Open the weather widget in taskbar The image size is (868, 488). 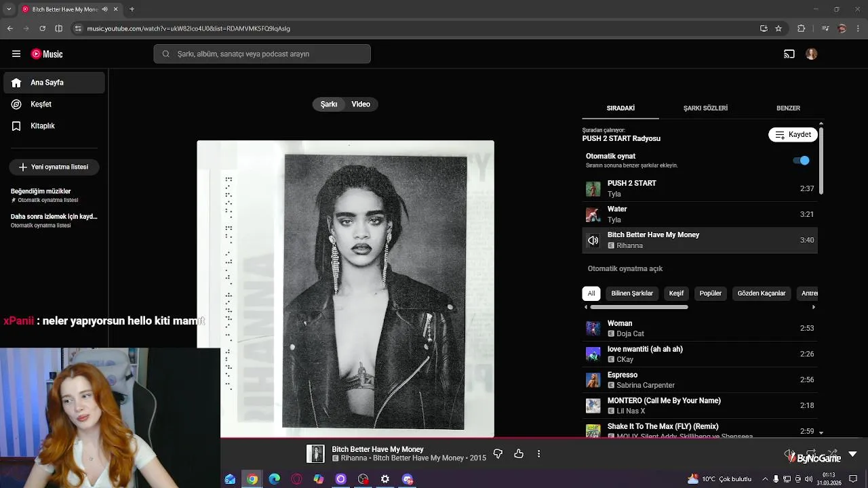pyautogui.click(x=719, y=479)
